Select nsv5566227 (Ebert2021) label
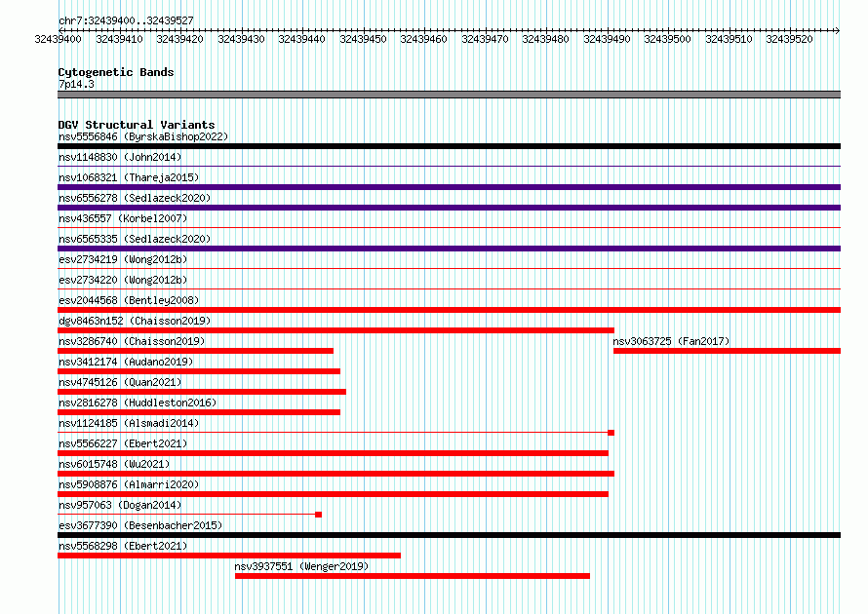868x614 pixels. (123, 443)
